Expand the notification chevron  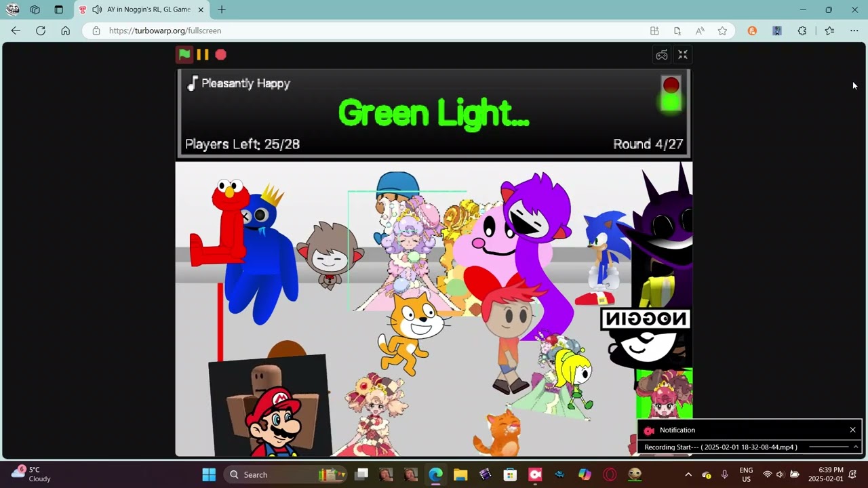click(856, 447)
